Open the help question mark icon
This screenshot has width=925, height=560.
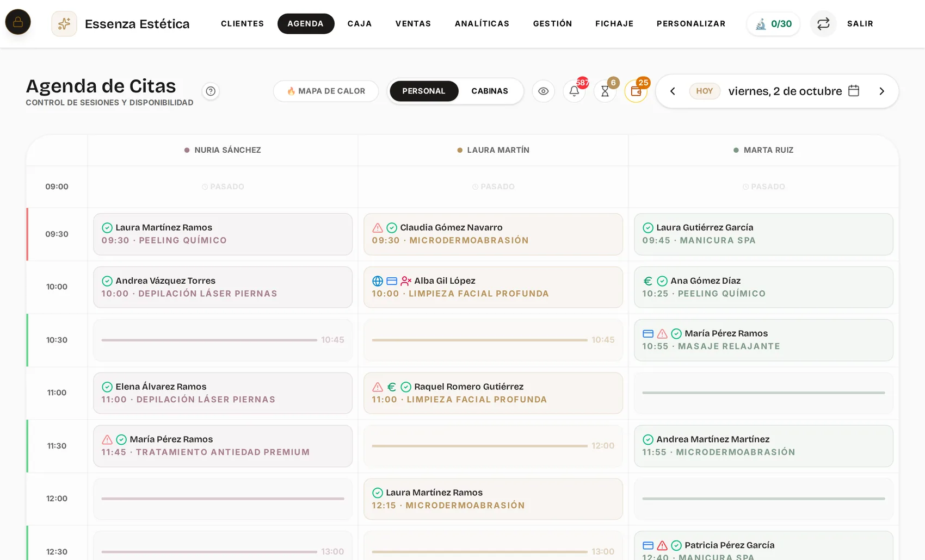click(x=211, y=91)
